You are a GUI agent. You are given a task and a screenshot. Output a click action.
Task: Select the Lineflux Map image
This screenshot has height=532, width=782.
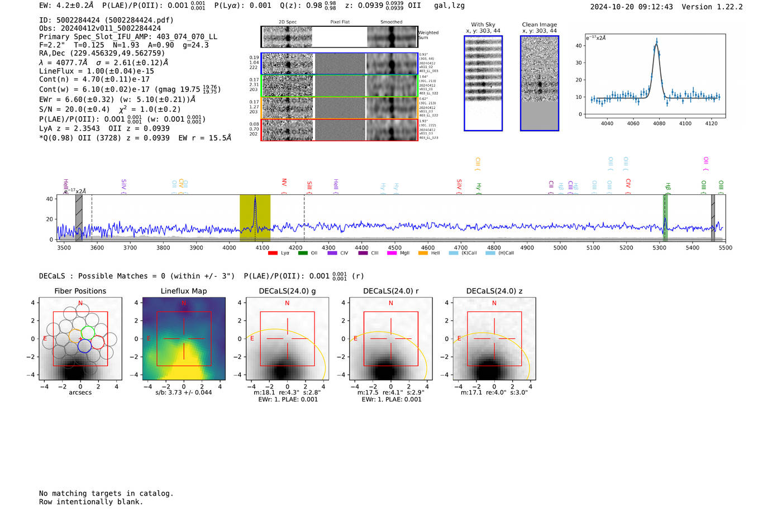click(x=184, y=339)
